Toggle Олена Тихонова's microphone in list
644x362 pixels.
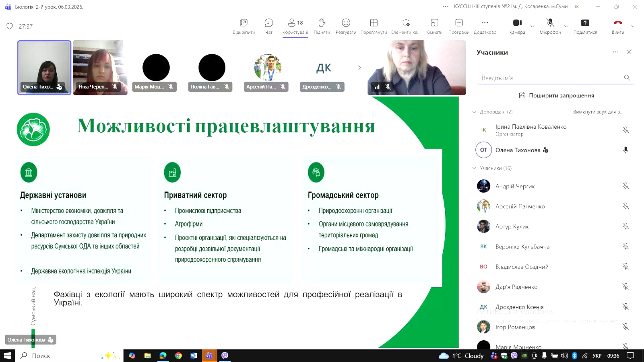coord(625,150)
